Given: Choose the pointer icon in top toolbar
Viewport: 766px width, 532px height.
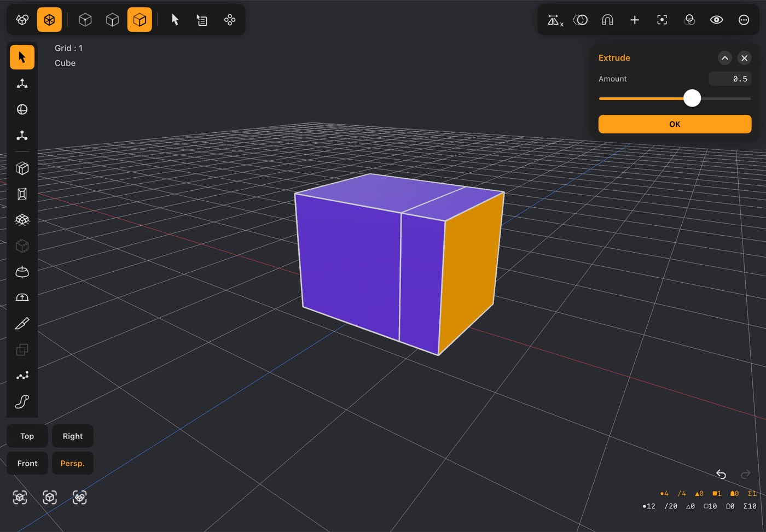Looking at the screenshot, I should (x=175, y=20).
